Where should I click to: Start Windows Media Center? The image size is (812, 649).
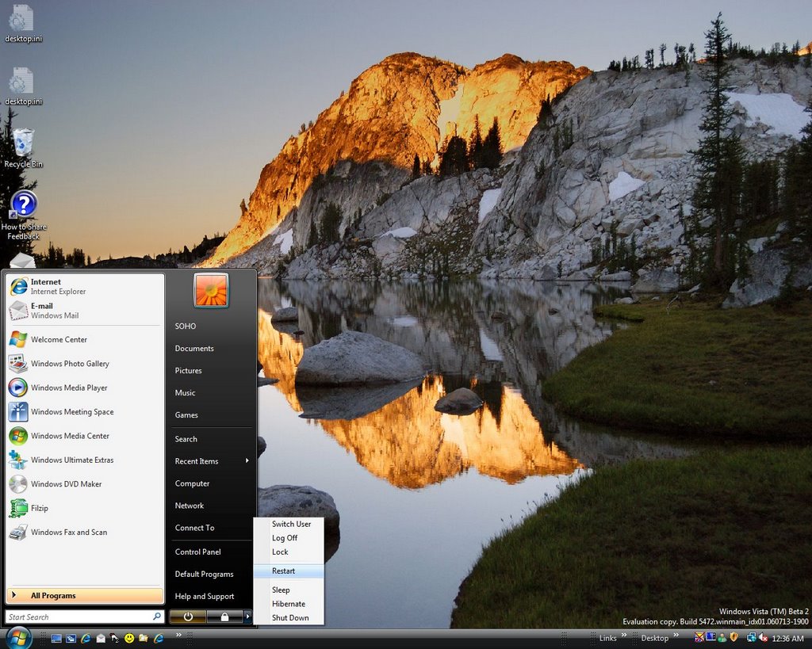click(x=86, y=436)
